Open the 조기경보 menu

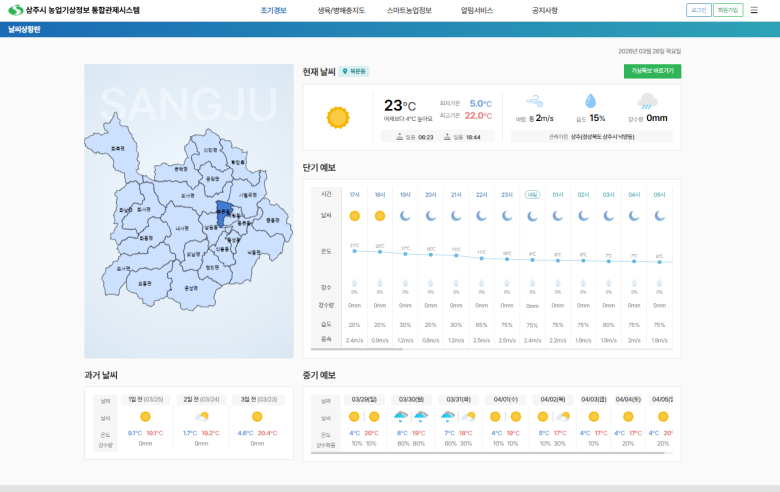tap(273, 10)
